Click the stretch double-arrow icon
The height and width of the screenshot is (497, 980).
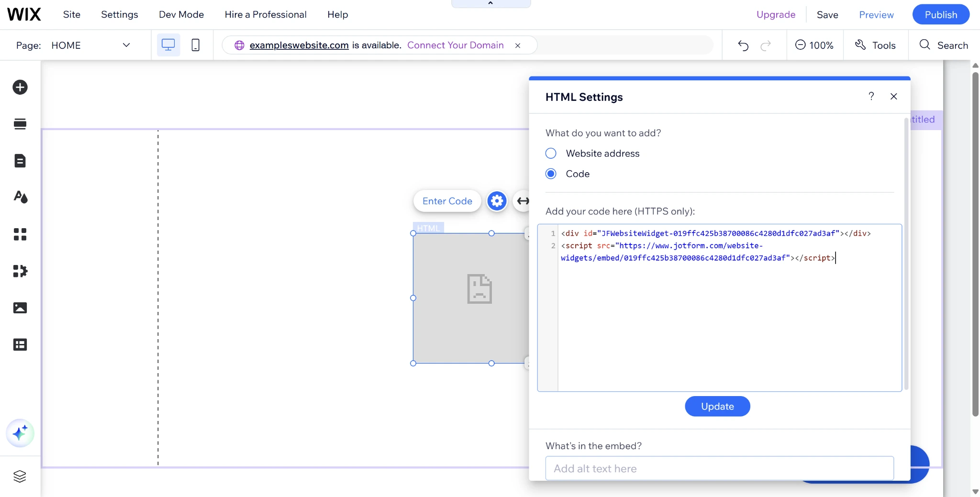click(x=523, y=201)
